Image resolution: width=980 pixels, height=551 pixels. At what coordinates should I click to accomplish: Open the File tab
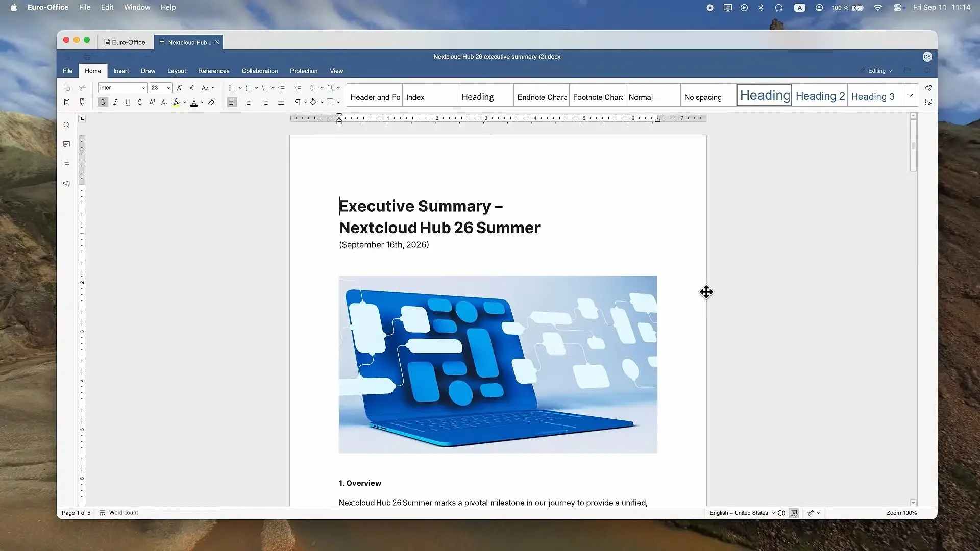click(x=68, y=71)
